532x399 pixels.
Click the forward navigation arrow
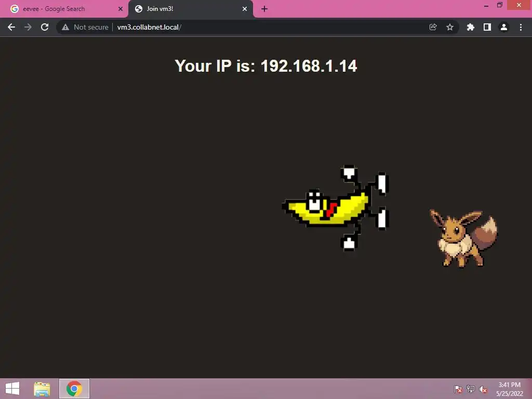coord(28,27)
